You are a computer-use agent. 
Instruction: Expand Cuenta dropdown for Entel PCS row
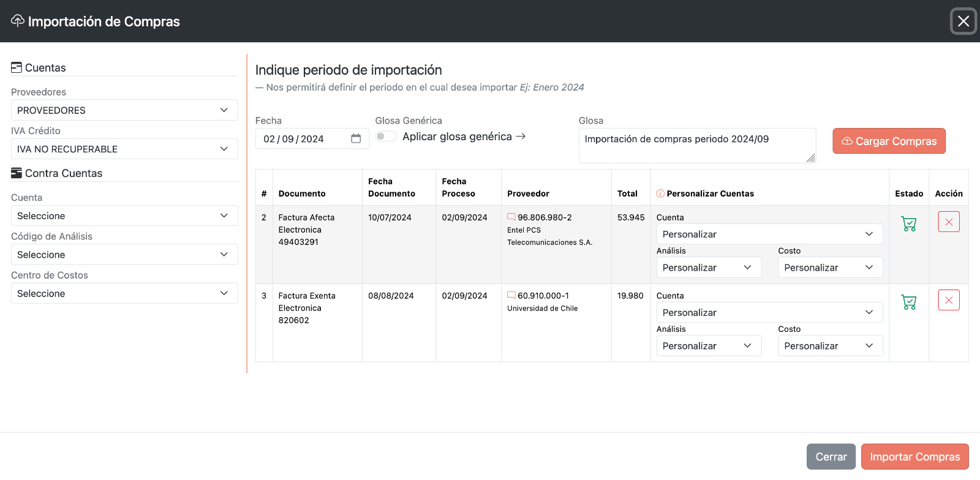(x=769, y=234)
